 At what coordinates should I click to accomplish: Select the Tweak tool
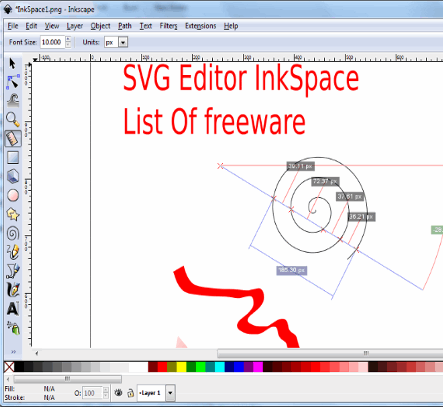13,101
